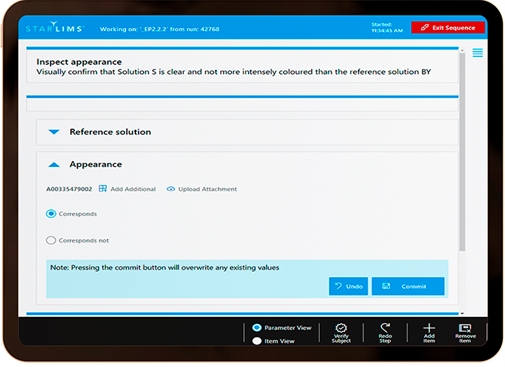Click Add Additional link
The height and width of the screenshot is (367, 505).
pyautogui.click(x=133, y=189)
